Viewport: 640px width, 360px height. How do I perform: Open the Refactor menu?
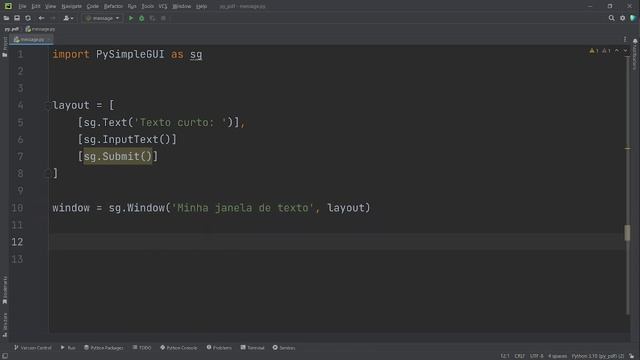[x=113, y=6]
